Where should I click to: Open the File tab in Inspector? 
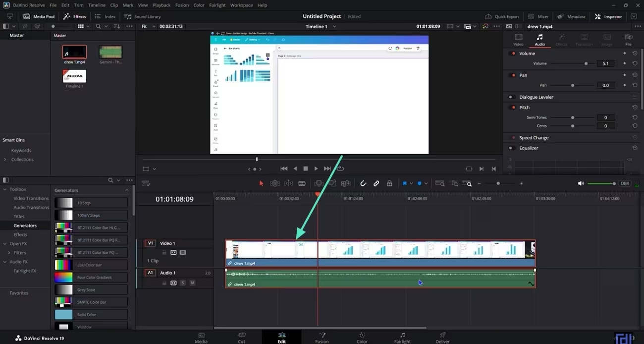(x=628, y=40)
